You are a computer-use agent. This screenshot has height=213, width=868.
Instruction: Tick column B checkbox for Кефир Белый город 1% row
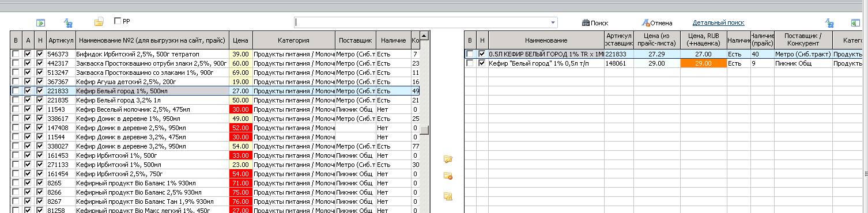[x=16, y=91]
